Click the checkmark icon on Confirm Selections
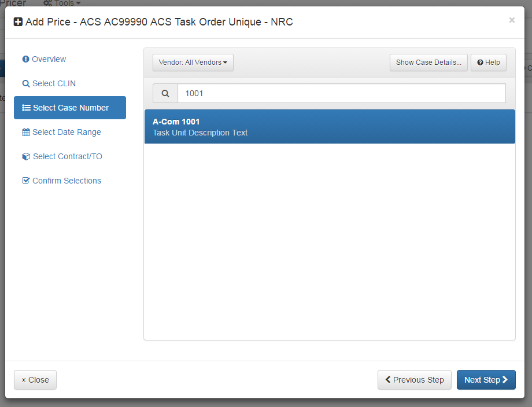 (25, 181)
